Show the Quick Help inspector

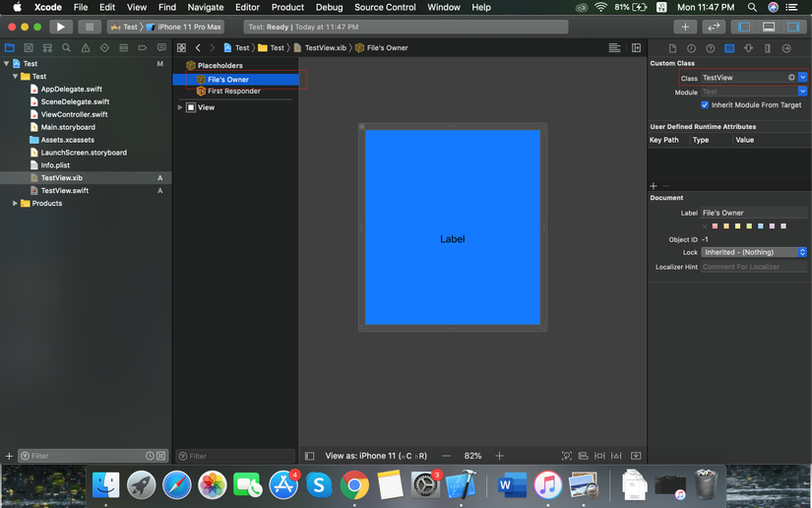(x=710, y=48)
